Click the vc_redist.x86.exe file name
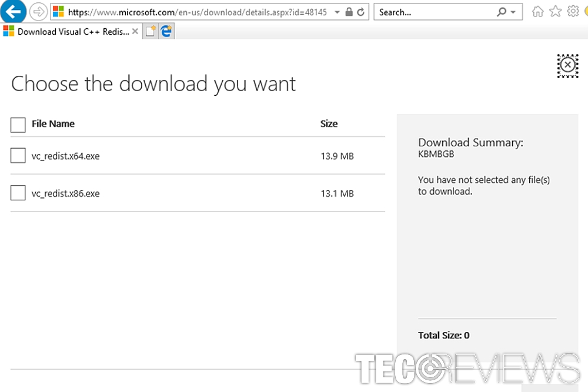 tap(66, 194)
